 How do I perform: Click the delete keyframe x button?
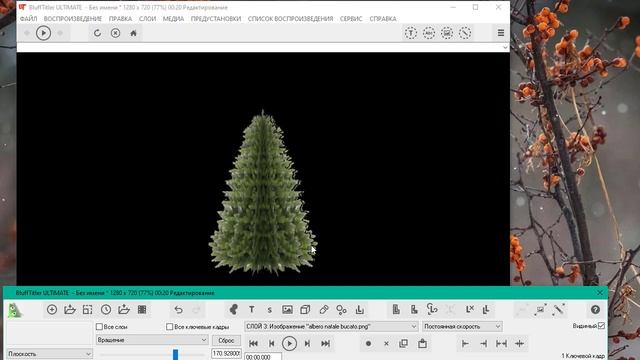386,344
